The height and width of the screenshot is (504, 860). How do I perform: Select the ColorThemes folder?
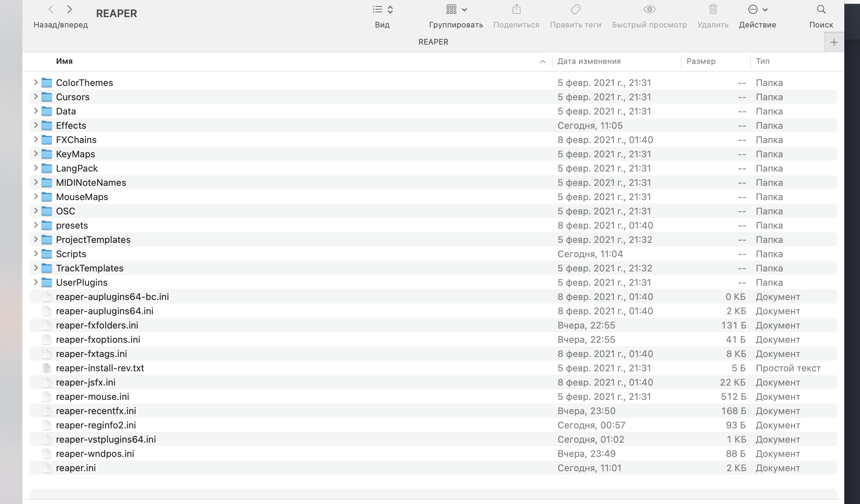point(84,83)
